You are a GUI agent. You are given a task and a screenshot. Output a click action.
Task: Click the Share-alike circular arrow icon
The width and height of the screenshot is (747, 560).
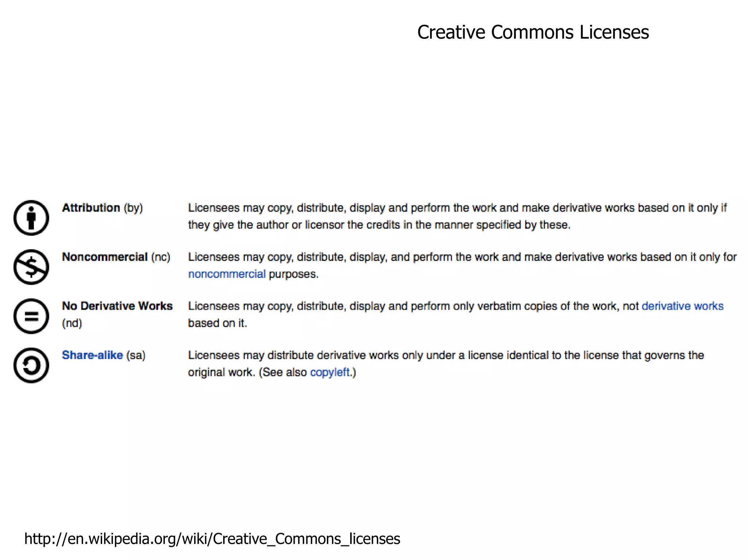click(31, 365)
